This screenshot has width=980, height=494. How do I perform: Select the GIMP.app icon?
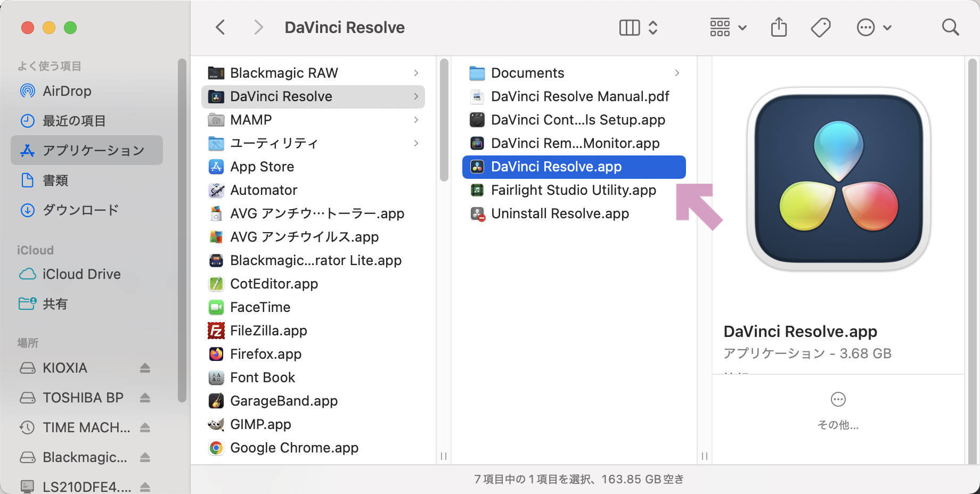(x=216, y=424)
